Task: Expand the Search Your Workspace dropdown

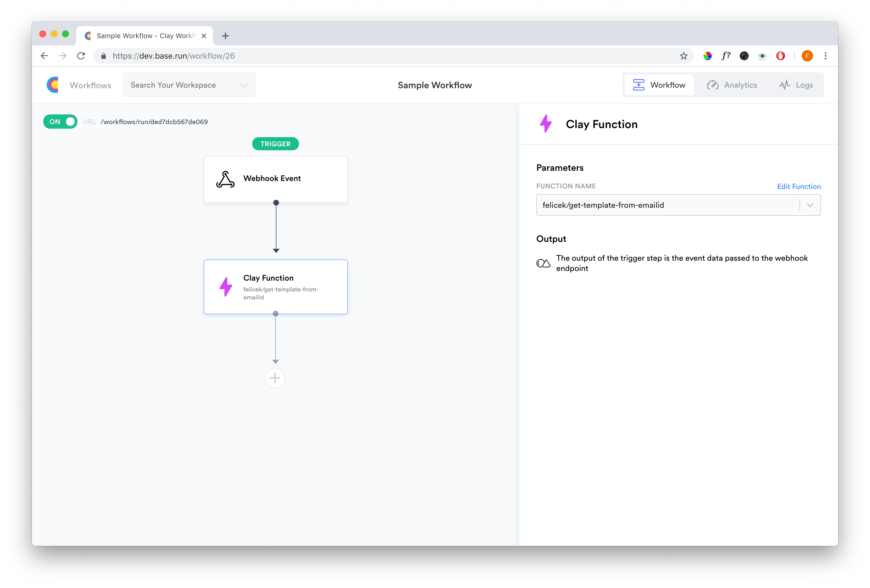Action: [244, 85]
